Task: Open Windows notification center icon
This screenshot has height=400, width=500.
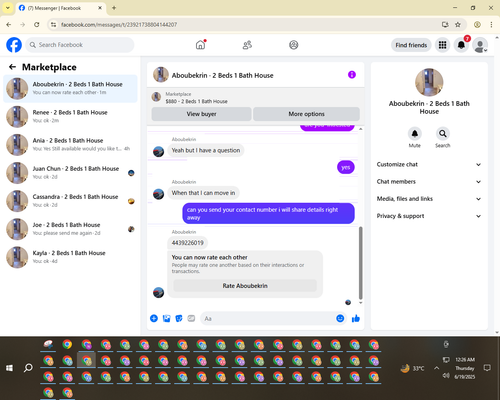Action: tap(487, 368)
